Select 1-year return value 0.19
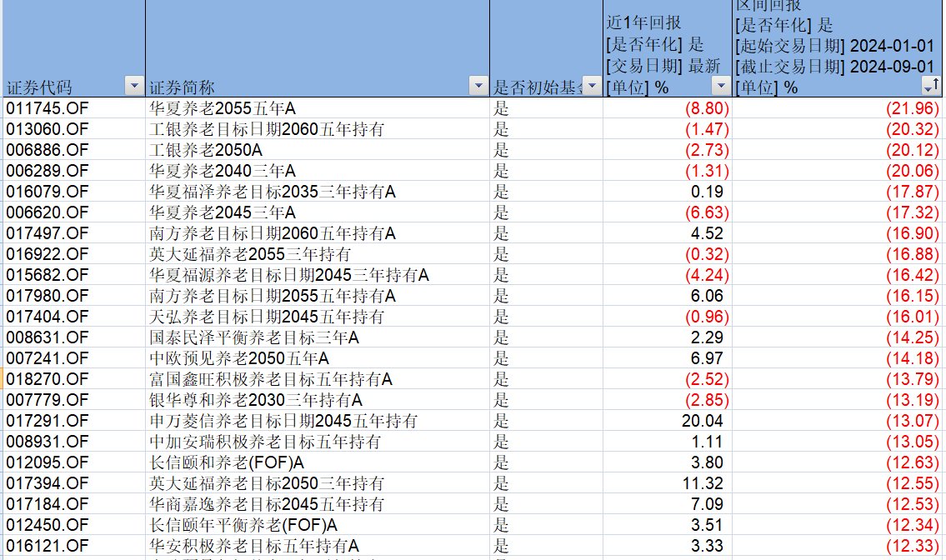The image size is (946, 560). 707,192
